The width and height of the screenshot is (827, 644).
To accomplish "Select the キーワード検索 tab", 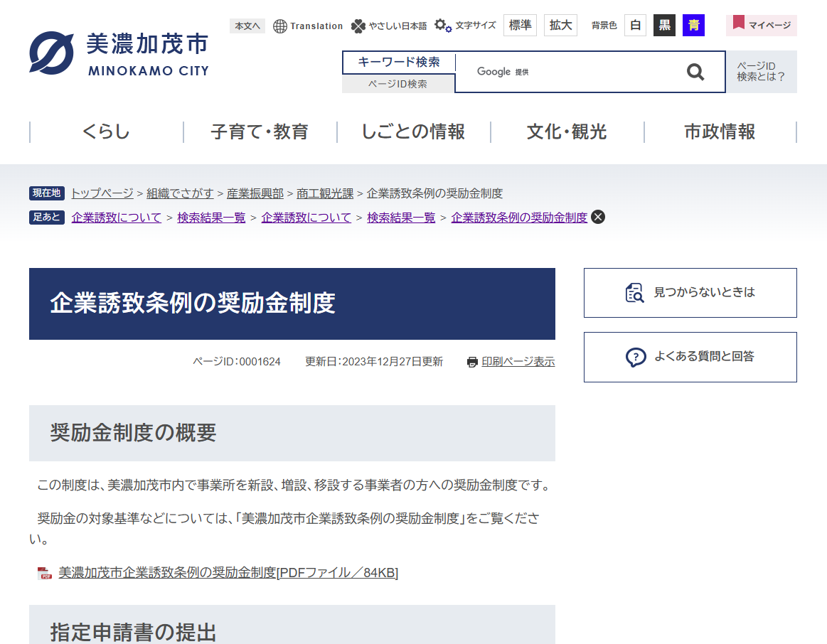I will click(398, 62).
